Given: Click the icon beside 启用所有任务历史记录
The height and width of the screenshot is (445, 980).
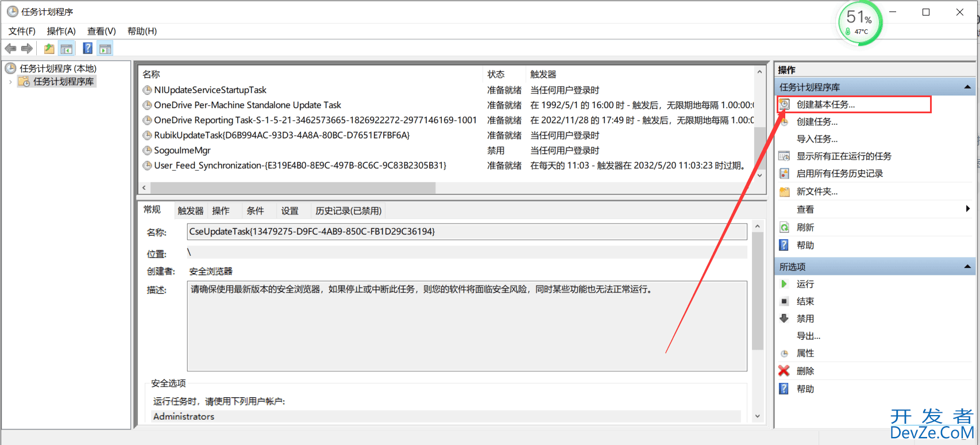Looking at the screenshot, I should [x=784, y=173].
